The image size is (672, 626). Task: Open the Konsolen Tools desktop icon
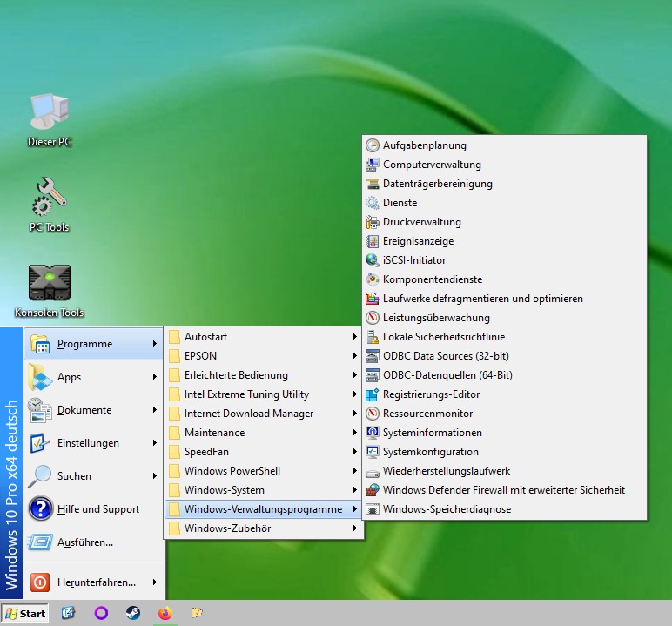pos(49,291)
